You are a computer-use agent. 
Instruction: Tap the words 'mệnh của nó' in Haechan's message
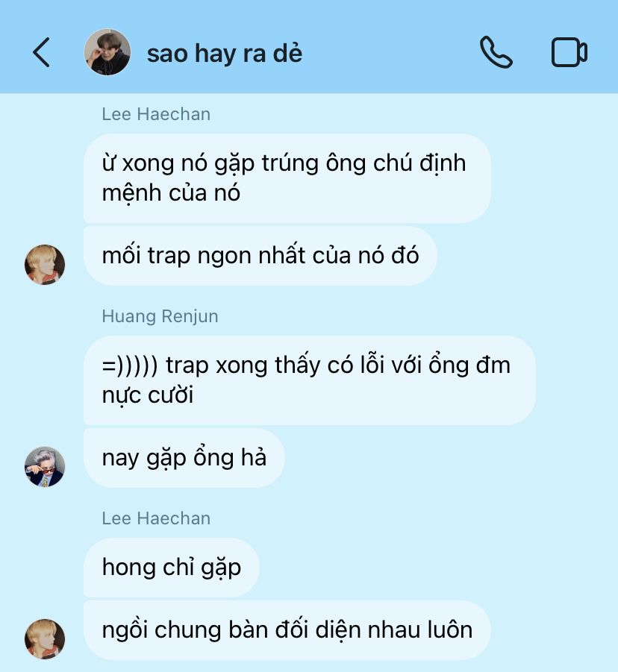click(x=171, y=193)
